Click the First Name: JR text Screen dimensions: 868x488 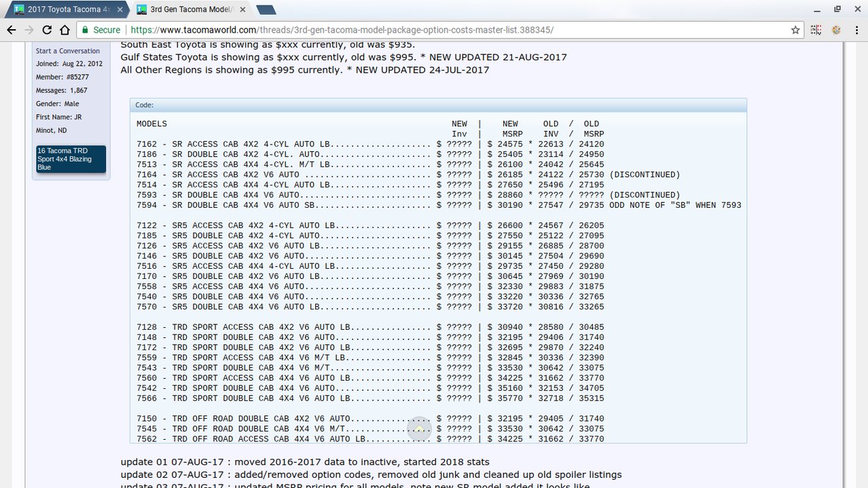tap(58, 117)
